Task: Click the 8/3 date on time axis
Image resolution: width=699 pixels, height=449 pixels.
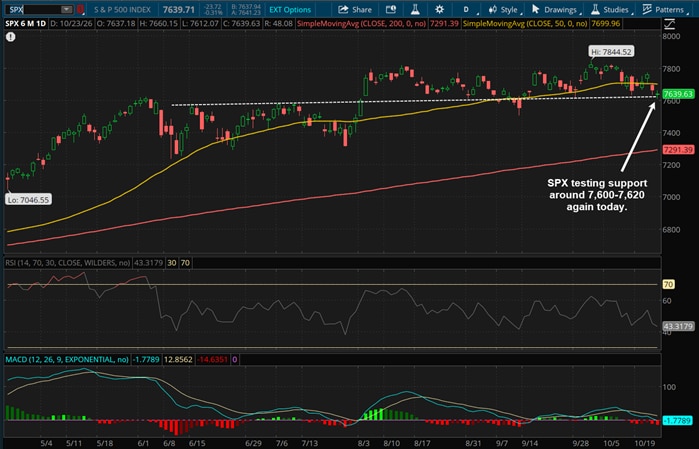Action: click(363, 443)
